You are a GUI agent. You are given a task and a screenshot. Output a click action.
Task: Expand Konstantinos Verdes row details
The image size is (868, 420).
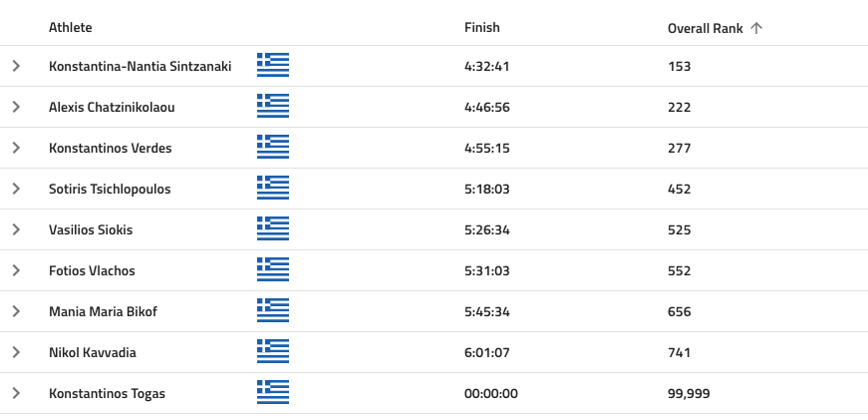16,148
